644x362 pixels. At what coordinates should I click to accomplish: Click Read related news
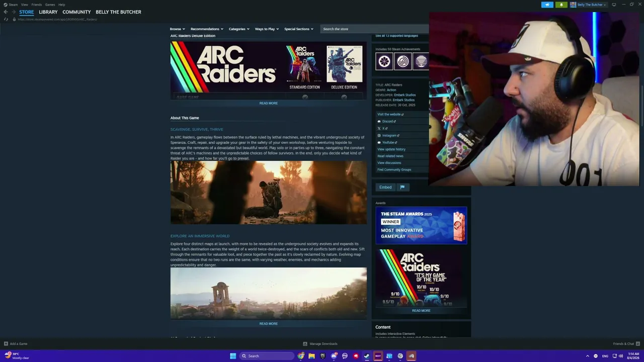point(390,156)
